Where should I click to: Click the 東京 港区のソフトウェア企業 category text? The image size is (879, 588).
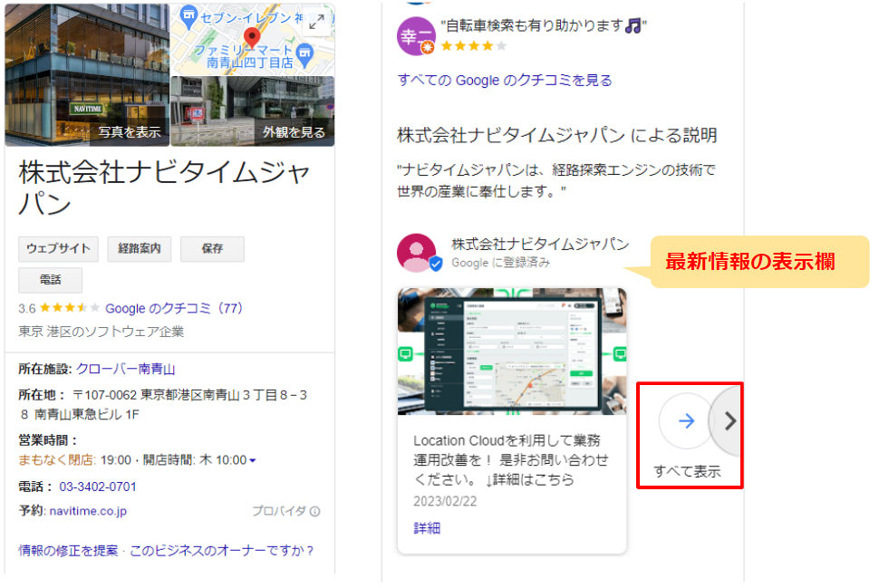click(x=101, y=332)
